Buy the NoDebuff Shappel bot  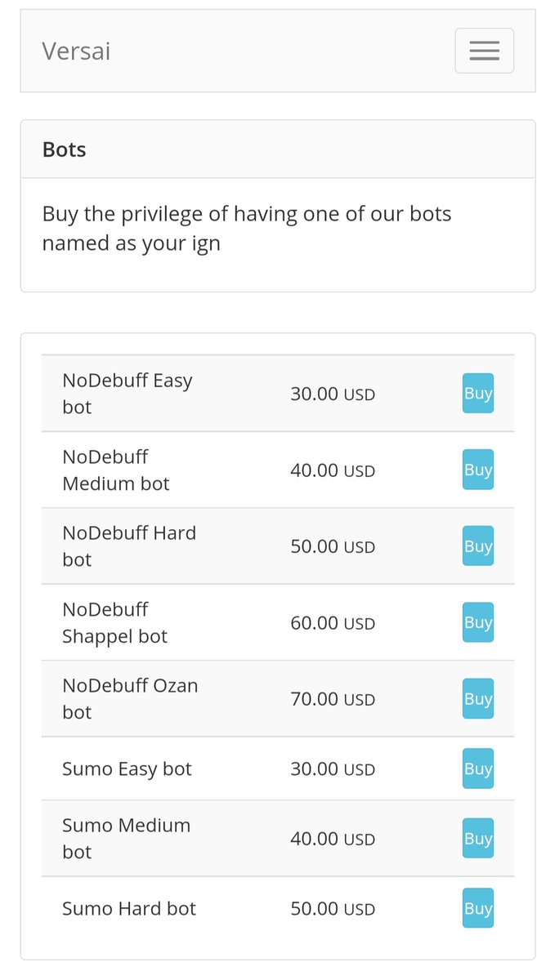click(x=477, y=622)
